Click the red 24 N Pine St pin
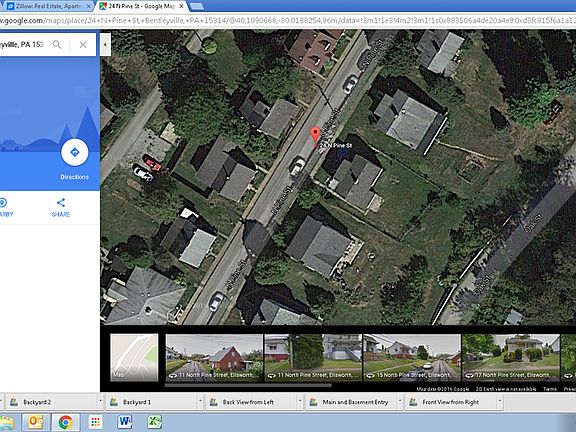The image size is (576, 432). [315, 136]
